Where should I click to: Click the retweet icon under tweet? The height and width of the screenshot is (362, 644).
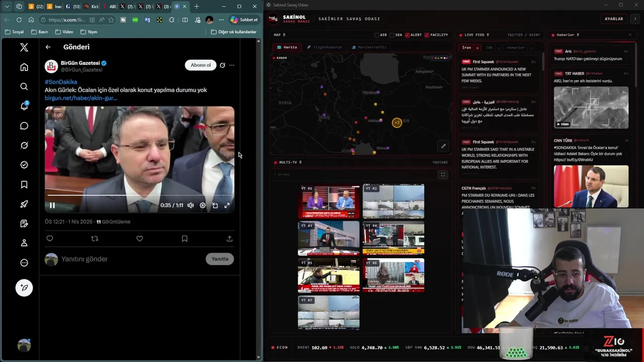coord(95,238)
